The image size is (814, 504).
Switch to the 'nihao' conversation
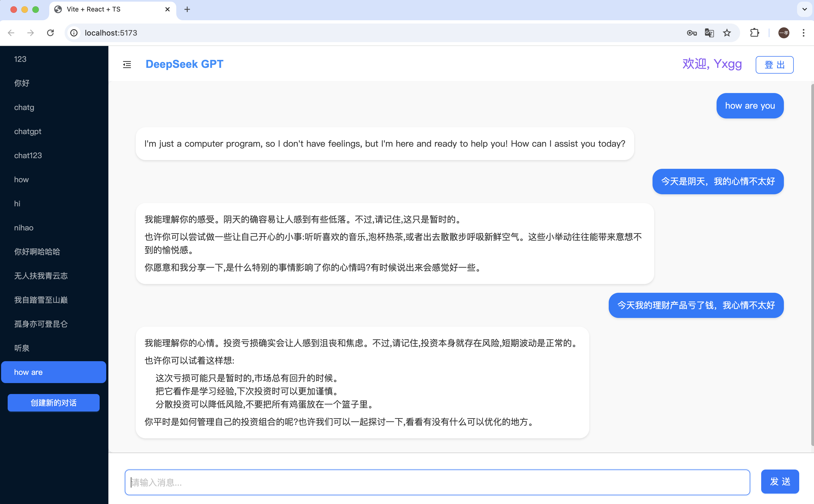24,228
